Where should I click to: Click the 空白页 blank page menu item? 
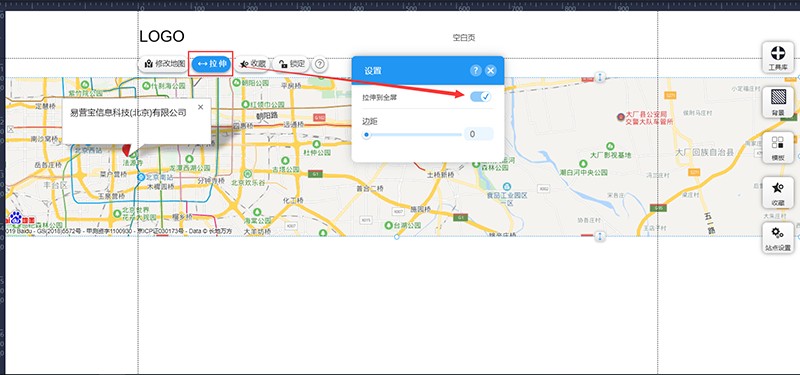tap(464, 37)
